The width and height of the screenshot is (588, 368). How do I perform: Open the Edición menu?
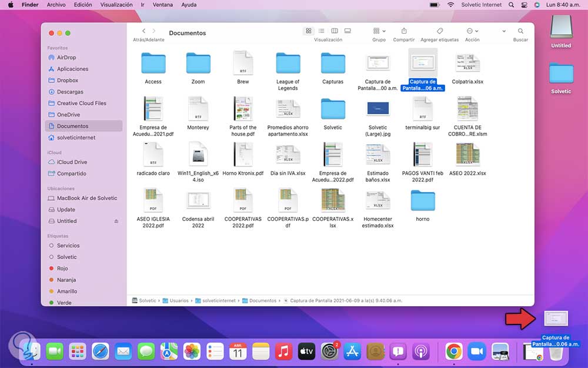[x=83, y=5]
